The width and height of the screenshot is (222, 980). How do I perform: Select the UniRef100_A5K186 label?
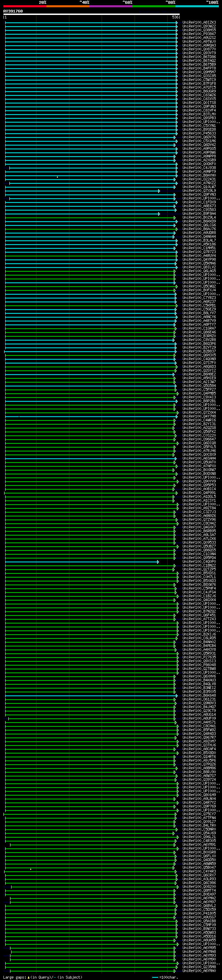199,244
